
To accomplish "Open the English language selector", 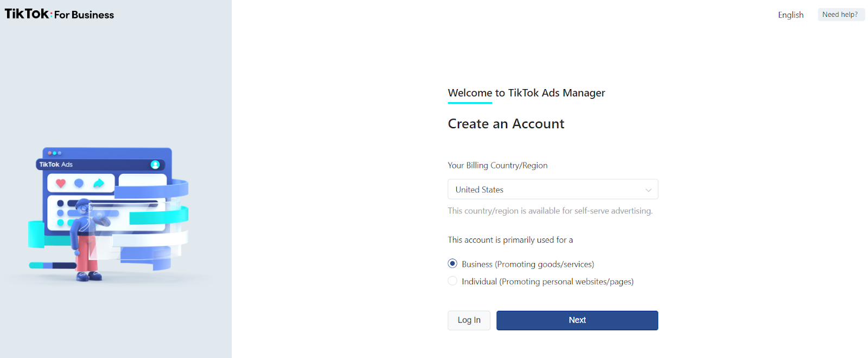I will click(x=790, y=15).
